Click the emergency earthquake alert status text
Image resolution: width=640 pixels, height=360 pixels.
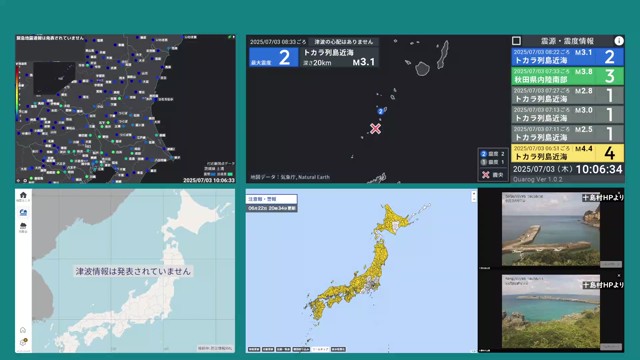pos(50,38)
